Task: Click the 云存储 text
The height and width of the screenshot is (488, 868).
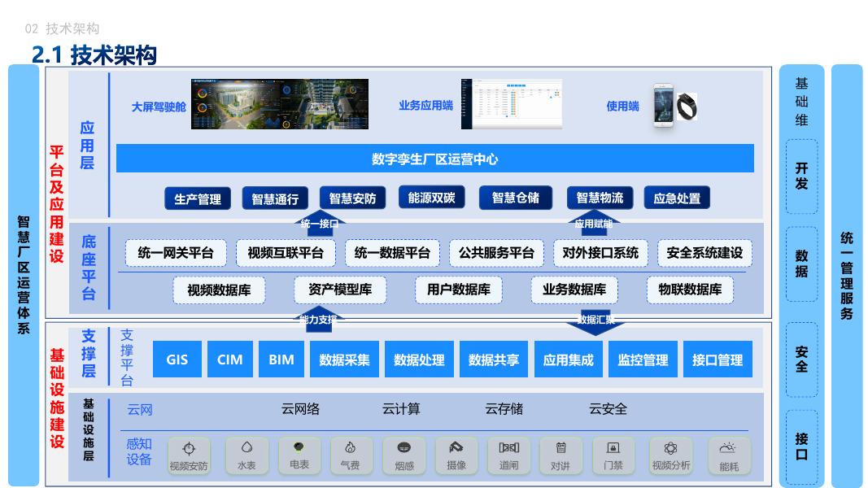Action: [x=504, y=409]
